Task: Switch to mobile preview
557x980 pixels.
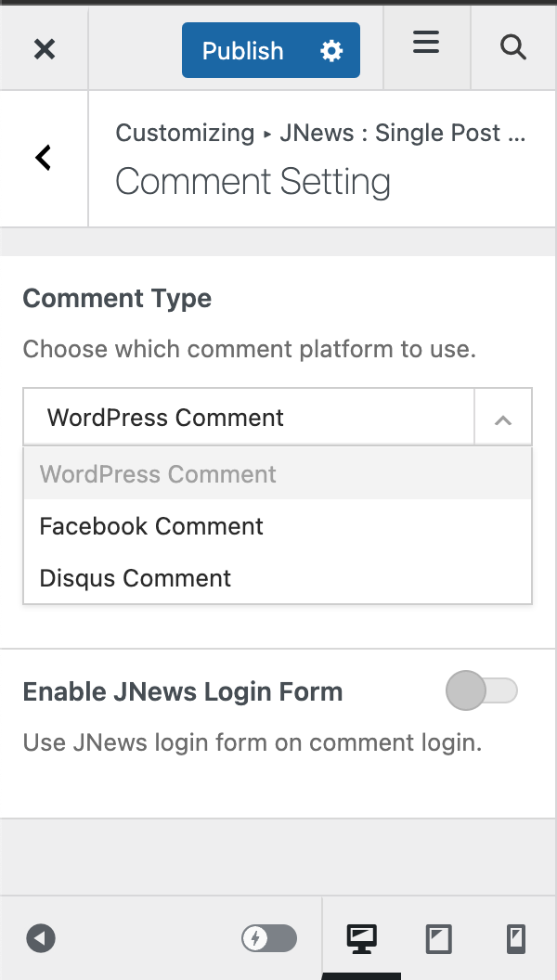Action: 516,939
